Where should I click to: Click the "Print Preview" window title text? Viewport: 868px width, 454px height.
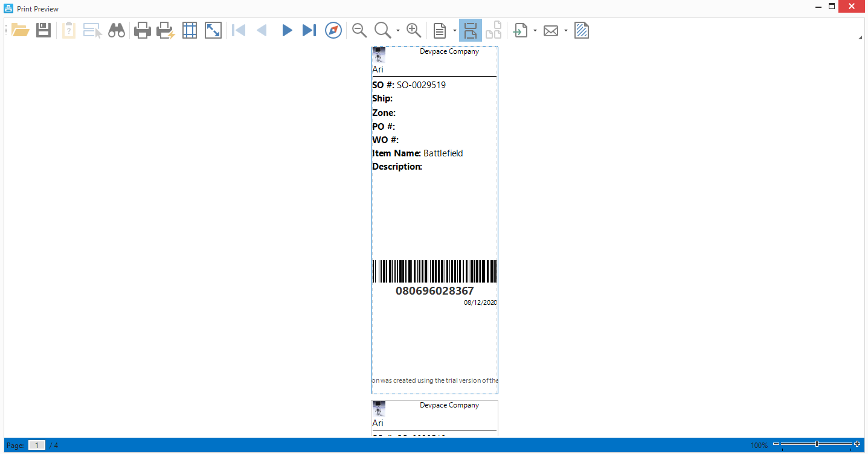click(x=38, y=9)
